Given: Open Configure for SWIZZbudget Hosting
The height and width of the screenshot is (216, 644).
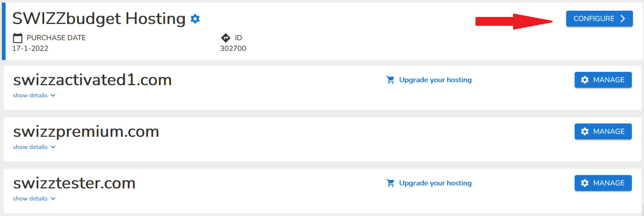Looking at the screenshot, I should [x=599, y=19].
